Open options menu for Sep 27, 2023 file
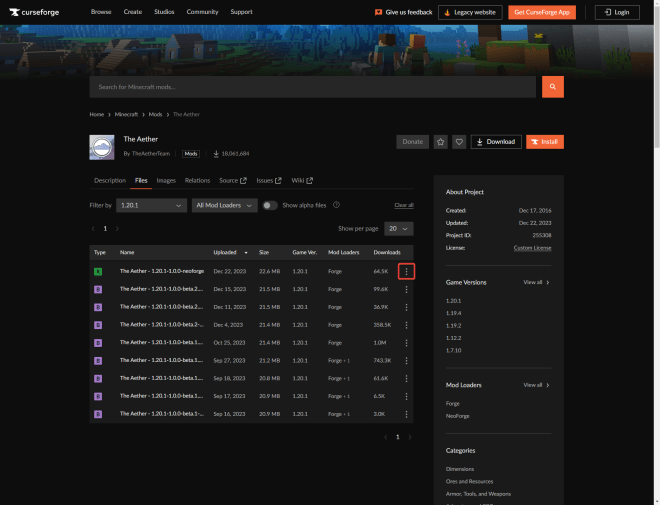This screenshot has height=505, width=660. [406, 361]
